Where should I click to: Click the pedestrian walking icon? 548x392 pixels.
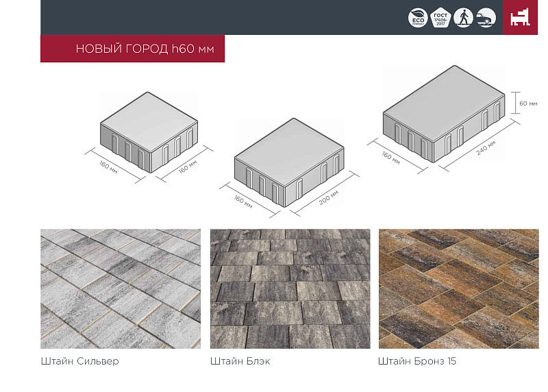pos(464,18)
